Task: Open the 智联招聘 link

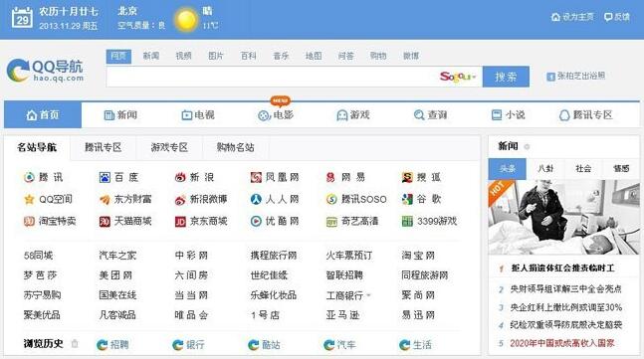Action: (x=344, y=275)
